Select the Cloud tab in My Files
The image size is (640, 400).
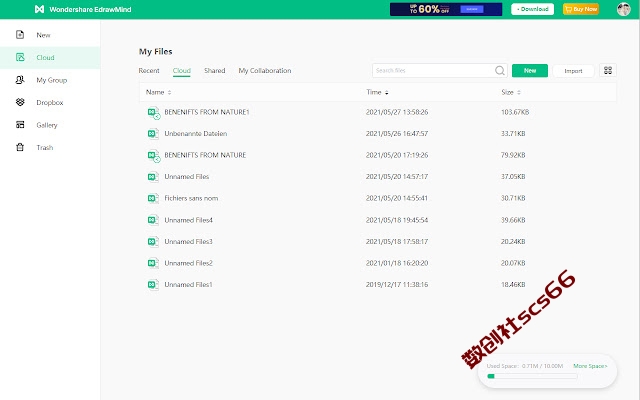(x=182, y=71)
